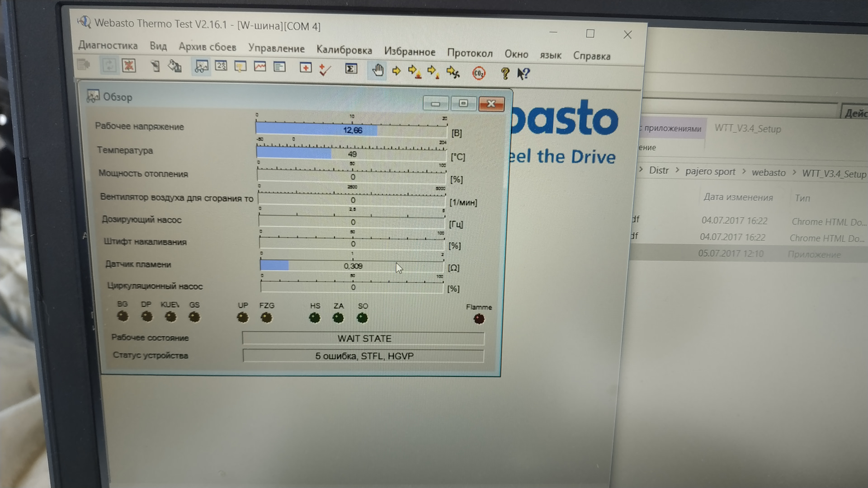Click the Циркуляционный насос gauge bar
The height and width of the screenshot is (488, 868).
[352, 287]
